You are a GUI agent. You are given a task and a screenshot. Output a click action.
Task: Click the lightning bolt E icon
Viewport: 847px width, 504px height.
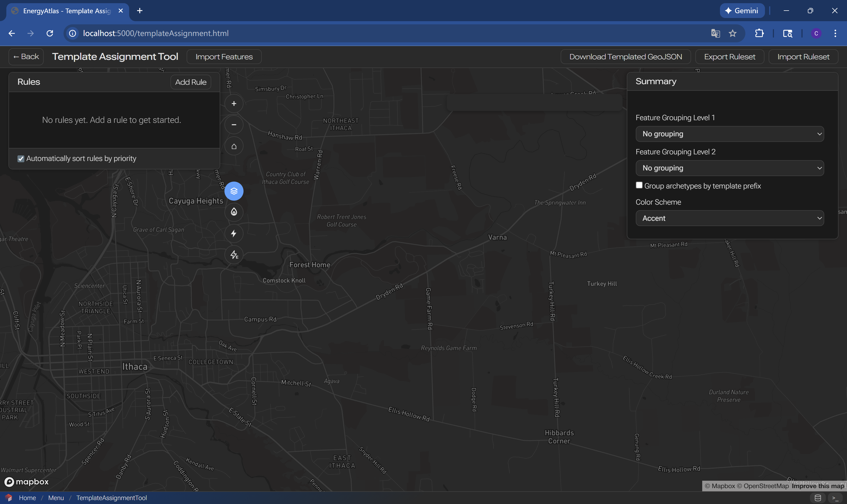[x=234, y=255]
